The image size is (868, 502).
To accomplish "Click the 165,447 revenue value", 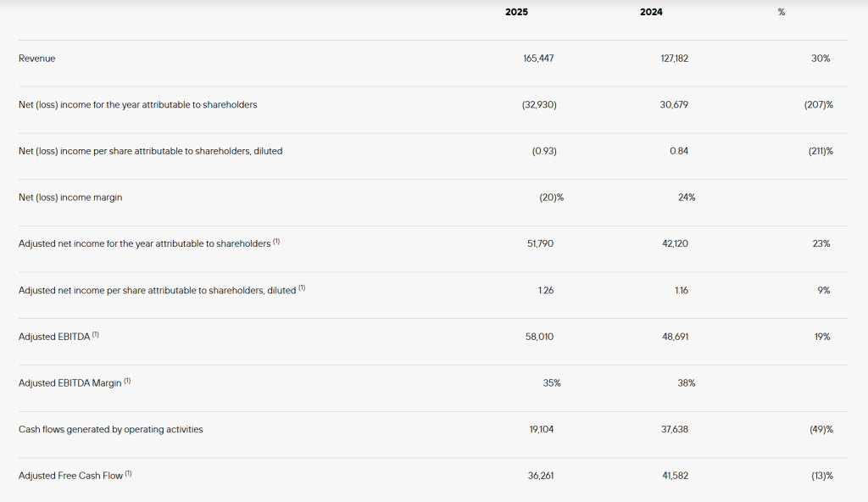I will point(538,59).
